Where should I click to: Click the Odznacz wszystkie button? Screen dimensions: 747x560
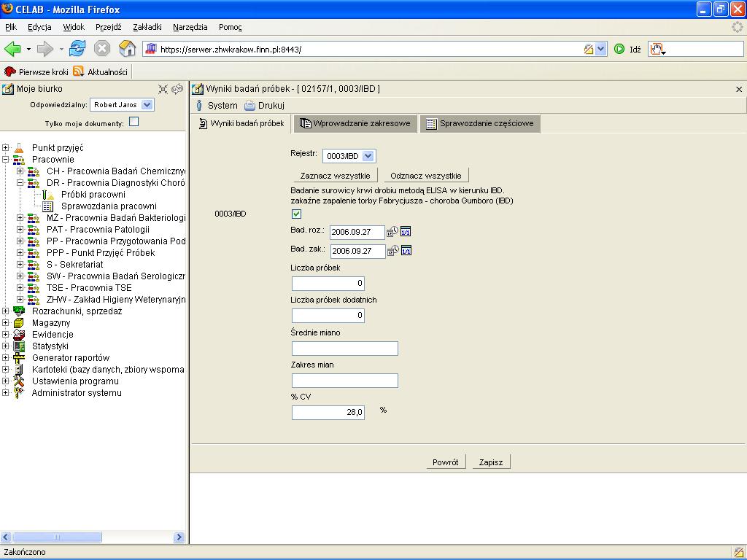(x=426, y=176)
